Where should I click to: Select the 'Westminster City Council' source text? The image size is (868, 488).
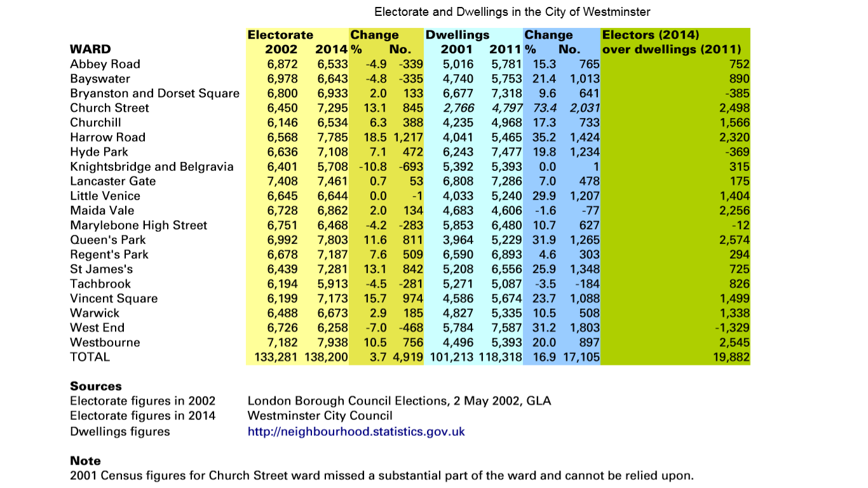point(320,416)
